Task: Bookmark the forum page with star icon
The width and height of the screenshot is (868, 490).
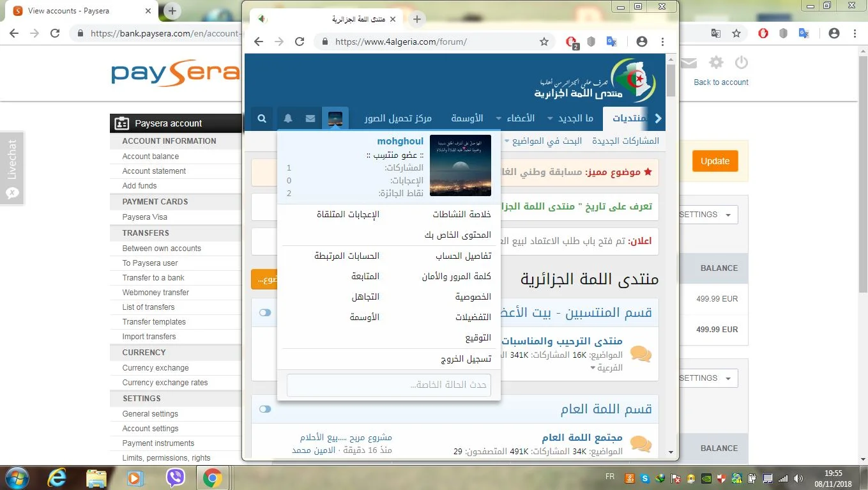Action: pyautogui.click(x=544, y=42)
